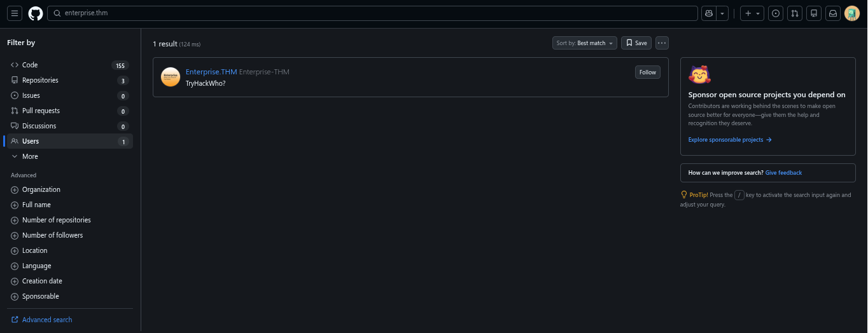The width and height of the screenshot is (868, 333).
Task: Go to GitHub home via Octocat logo
Action: coord(36,13)
